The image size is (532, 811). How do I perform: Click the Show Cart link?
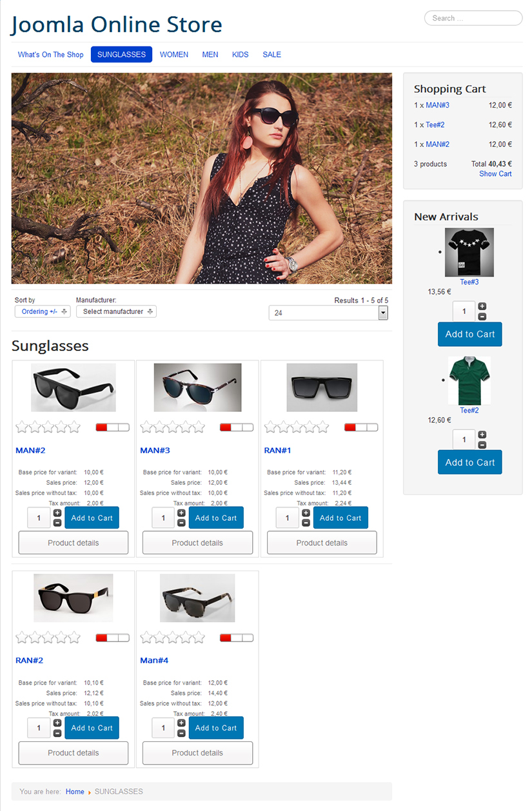pyautogui.click(x=495, y=174)
